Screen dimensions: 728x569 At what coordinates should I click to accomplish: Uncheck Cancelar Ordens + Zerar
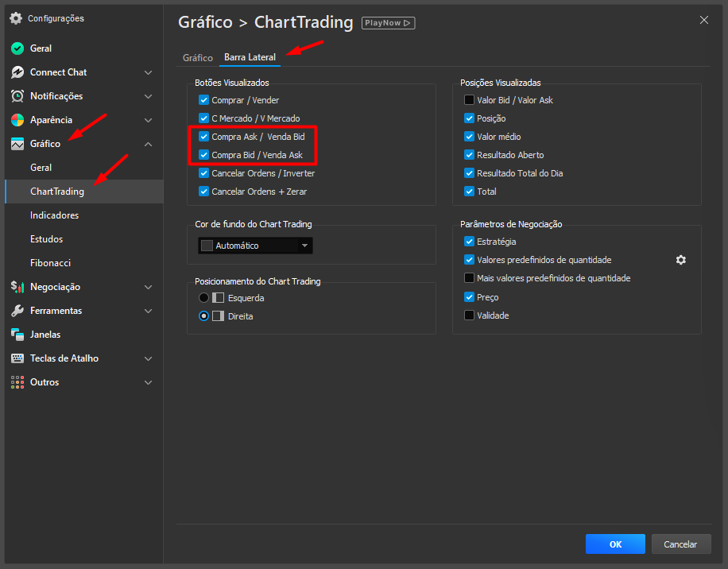(203, 192)
